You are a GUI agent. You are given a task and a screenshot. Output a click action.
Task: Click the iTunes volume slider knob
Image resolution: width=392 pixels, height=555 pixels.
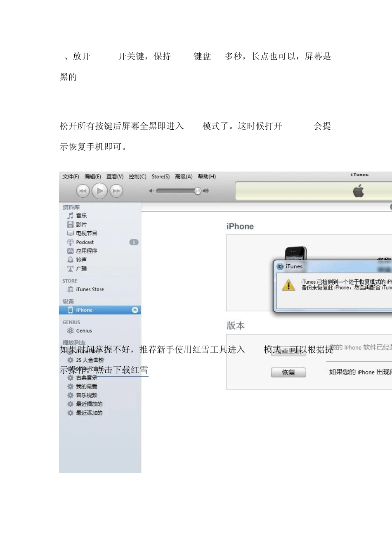click(x=198, y=191)
